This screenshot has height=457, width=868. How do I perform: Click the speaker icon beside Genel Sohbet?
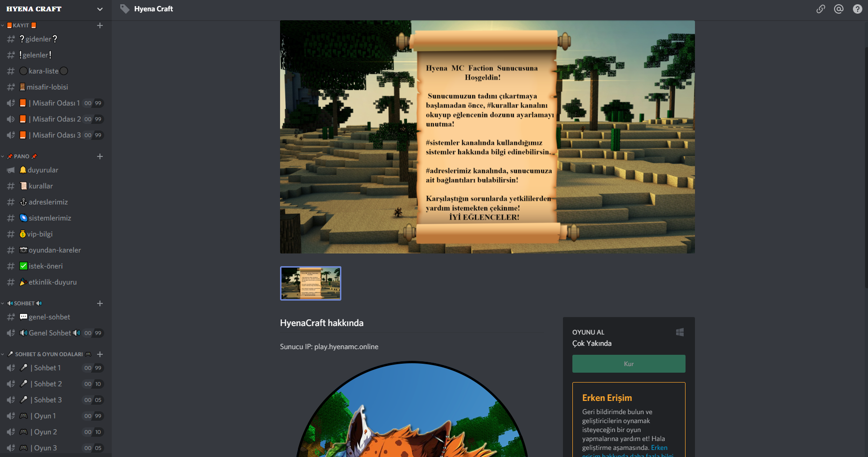(x=11, y=333)
